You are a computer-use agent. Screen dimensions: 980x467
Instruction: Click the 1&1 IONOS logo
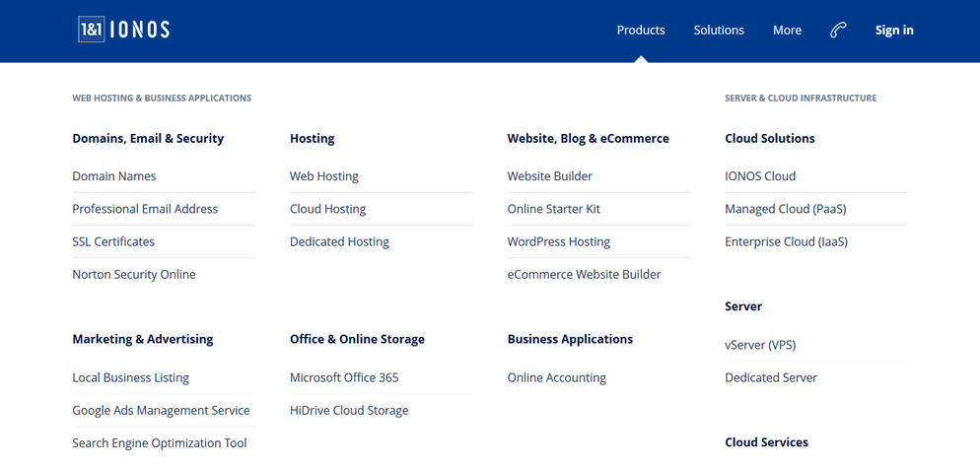[124, 30]
